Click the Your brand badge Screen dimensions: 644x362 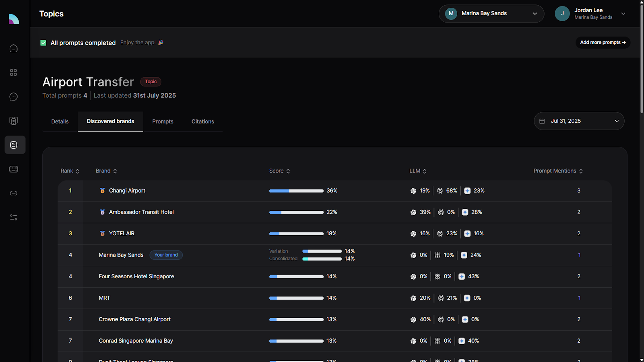(166, 255)
